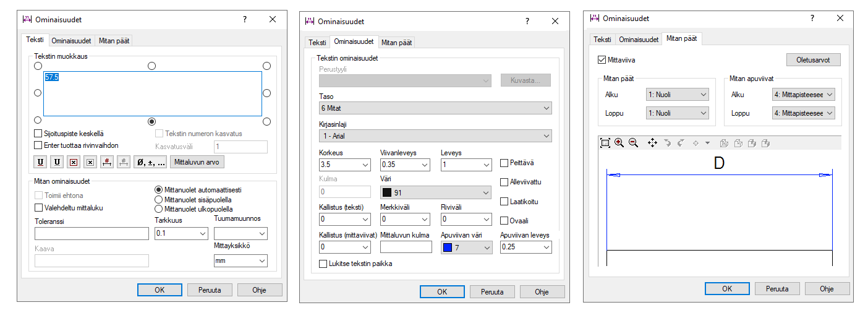The image size is (868, 318).
Task: Open the Mittayksikkö mm dropdown
Action: tap(240, 260)
